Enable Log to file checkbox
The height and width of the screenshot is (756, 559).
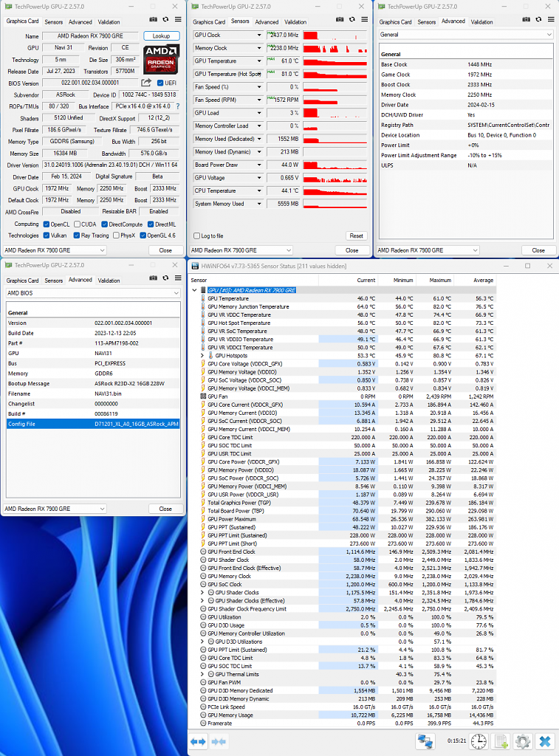click(196, 236)
